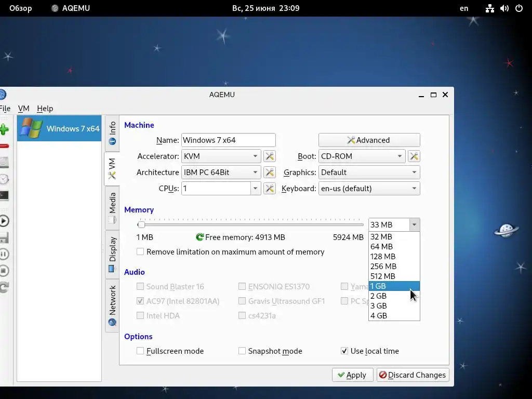
Task: Collapse the memory size dropdown arrow
Action: (x=414, y=224)
